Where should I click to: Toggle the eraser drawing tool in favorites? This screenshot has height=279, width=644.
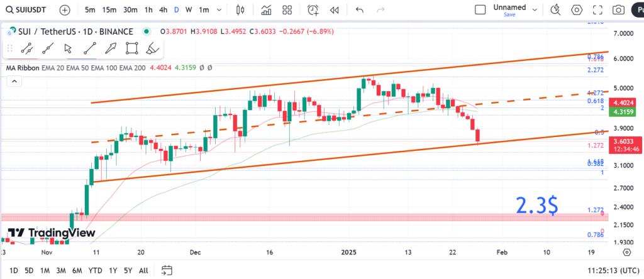click(x=152, y=48)
